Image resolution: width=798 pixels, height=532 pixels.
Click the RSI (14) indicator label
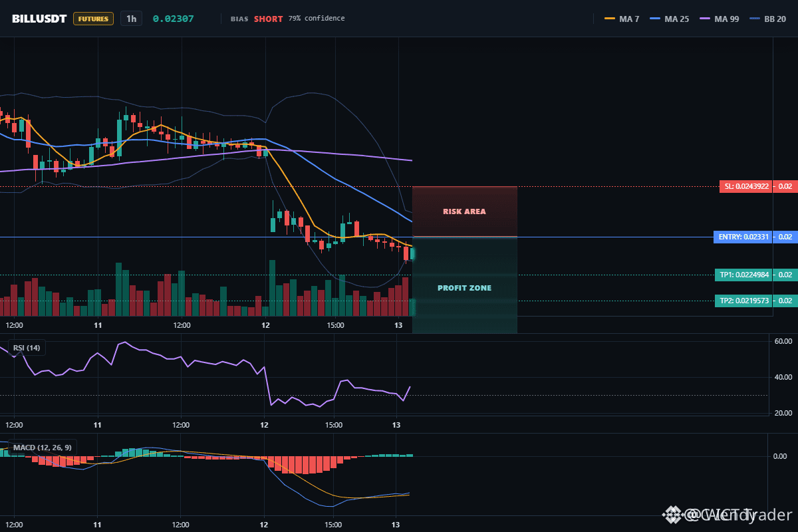27,347
